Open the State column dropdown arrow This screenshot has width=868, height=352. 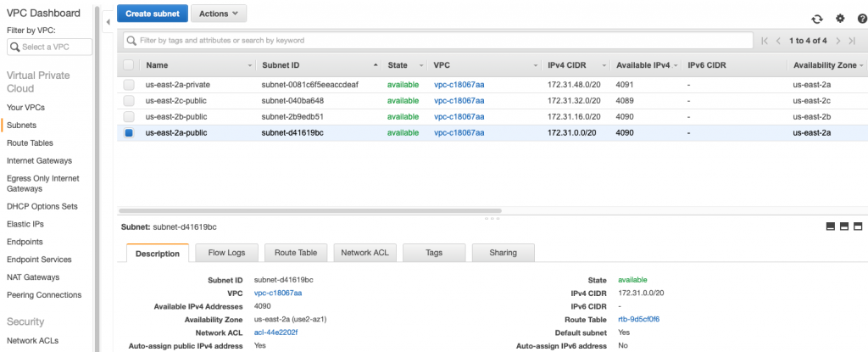(x=422, y=65)
